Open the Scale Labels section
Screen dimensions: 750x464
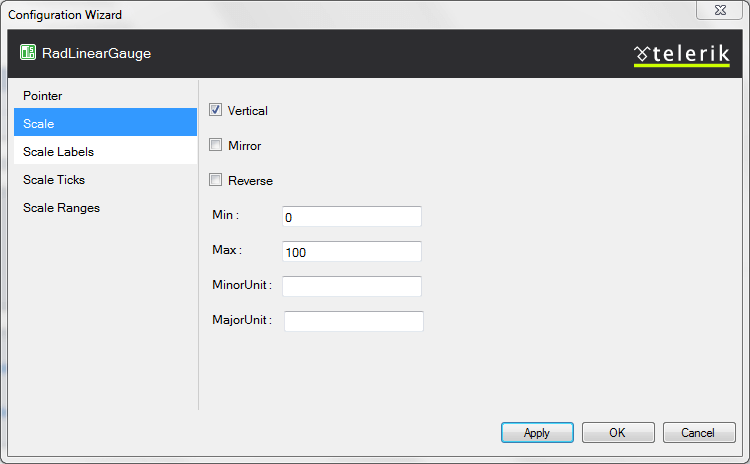(x=105, y=151)
